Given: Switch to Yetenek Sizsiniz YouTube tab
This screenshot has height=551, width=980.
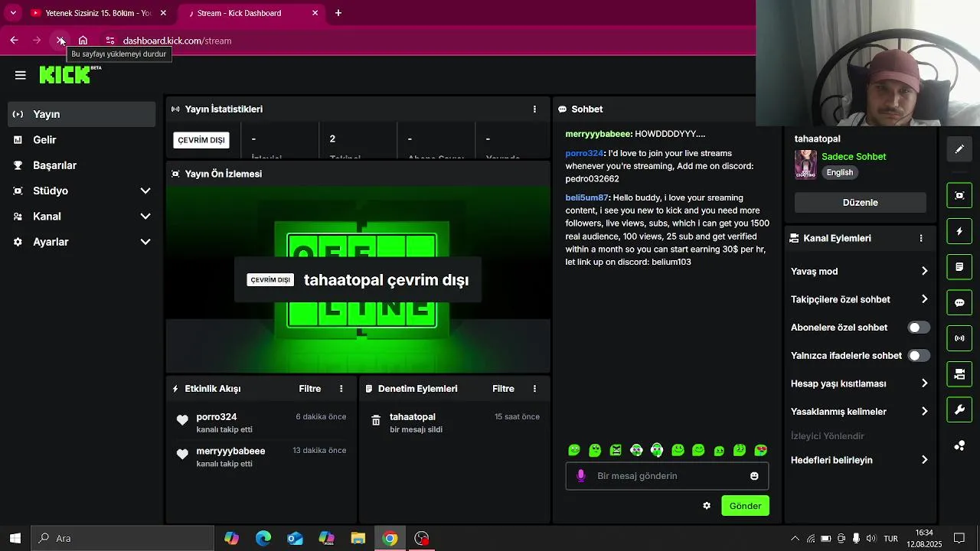Looking at the screenshot, I should click(98, 13).
